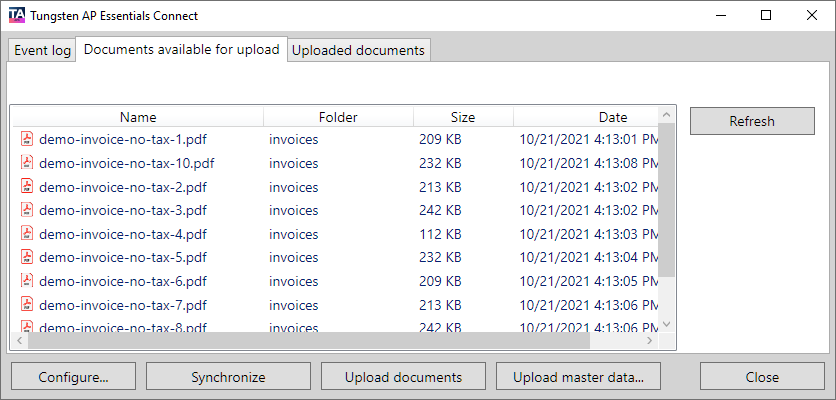The height and width of the screenshot is (400, 836).
Task: Open the Configure... dialog
Action: click(73, 377)
